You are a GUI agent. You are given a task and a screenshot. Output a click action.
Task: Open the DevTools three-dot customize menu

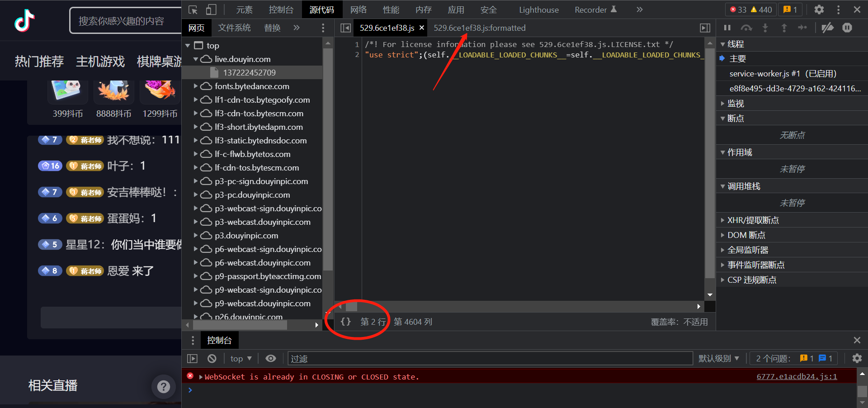(x=838, y=9)
